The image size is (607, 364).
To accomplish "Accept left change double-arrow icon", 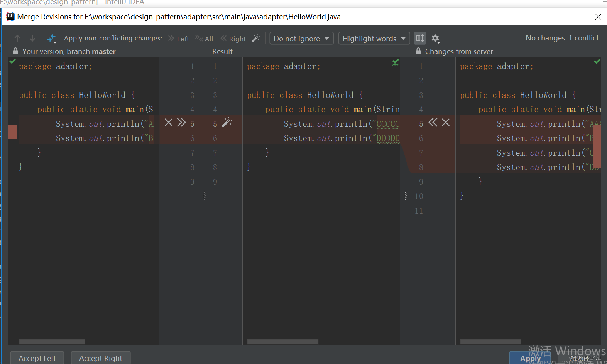I will click(181, 123).
